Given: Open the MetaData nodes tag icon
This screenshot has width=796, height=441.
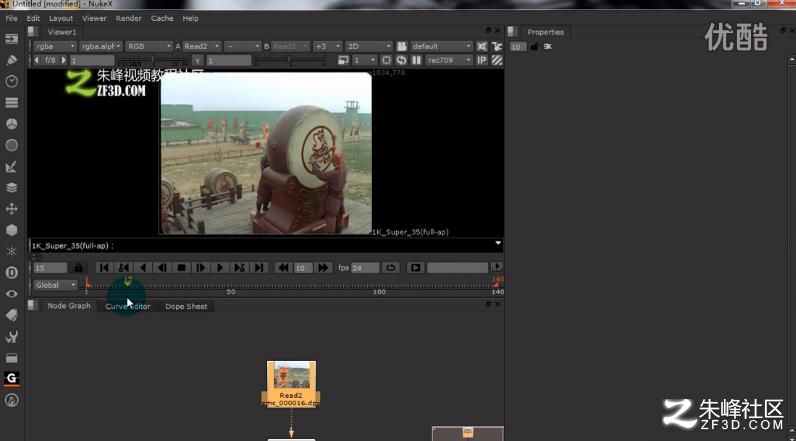Looking at the screenshot, I should pyautogui.click(x=11, y=315).
